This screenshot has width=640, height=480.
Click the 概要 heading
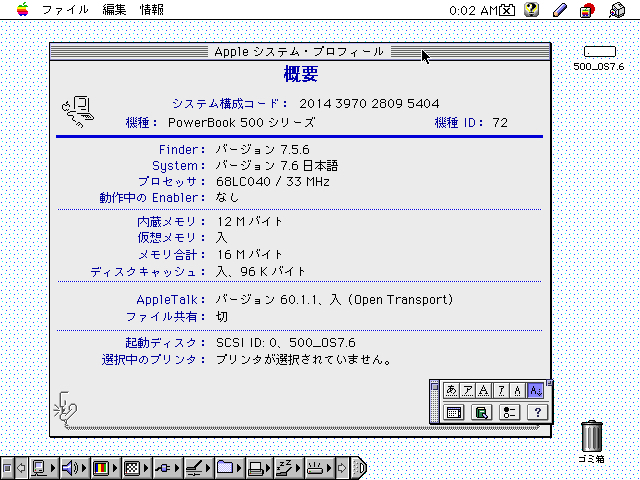pos(301,74)
